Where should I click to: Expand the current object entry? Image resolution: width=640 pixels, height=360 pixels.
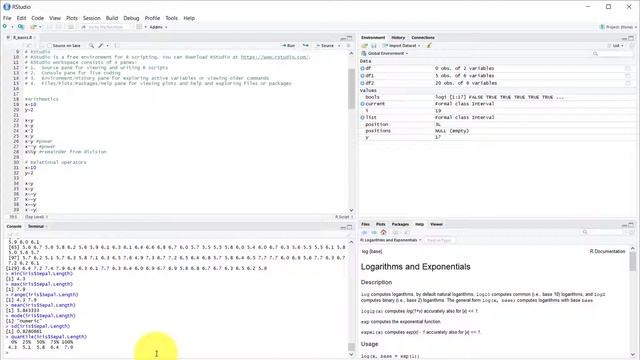point(362,104)
